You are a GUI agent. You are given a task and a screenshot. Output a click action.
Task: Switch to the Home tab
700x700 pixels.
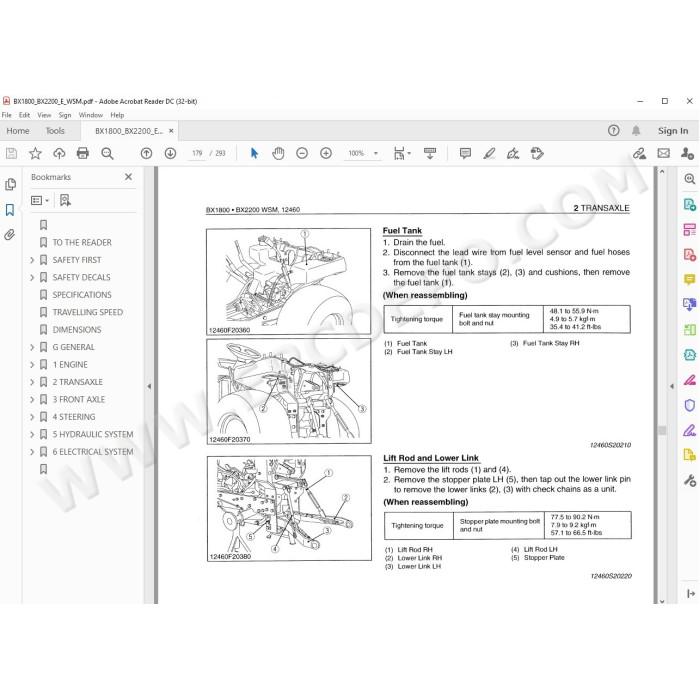pyautogui.click(x=18, y=131)
